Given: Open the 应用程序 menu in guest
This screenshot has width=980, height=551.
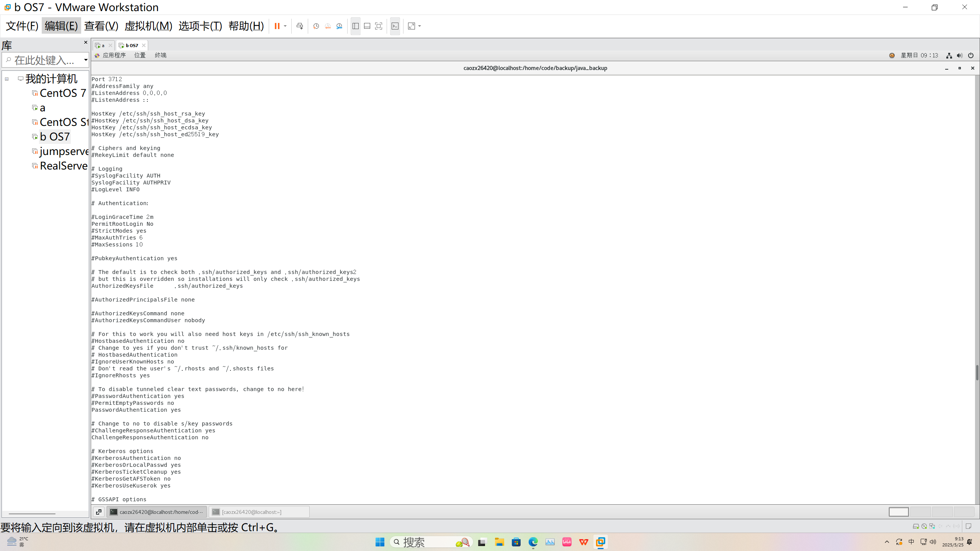Looking at the screenshot, I should click(x=114, y=55).
